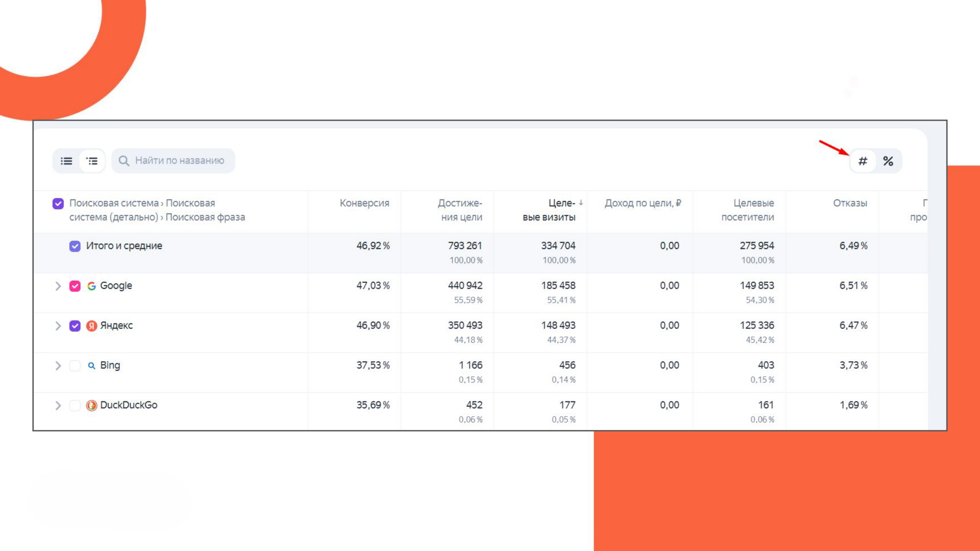Toggle the header select-all checkbox
This screenshot has height=551, width=980.
[58, 203]
